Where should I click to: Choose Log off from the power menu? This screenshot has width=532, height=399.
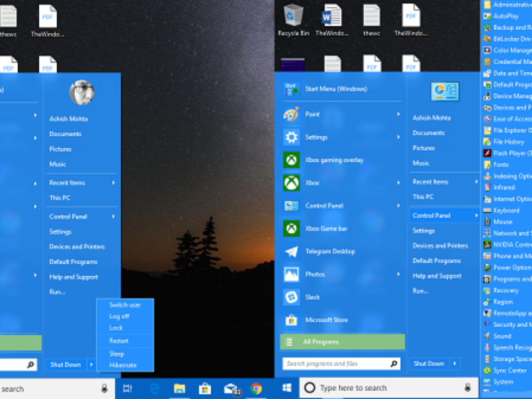tap(125, 317)
